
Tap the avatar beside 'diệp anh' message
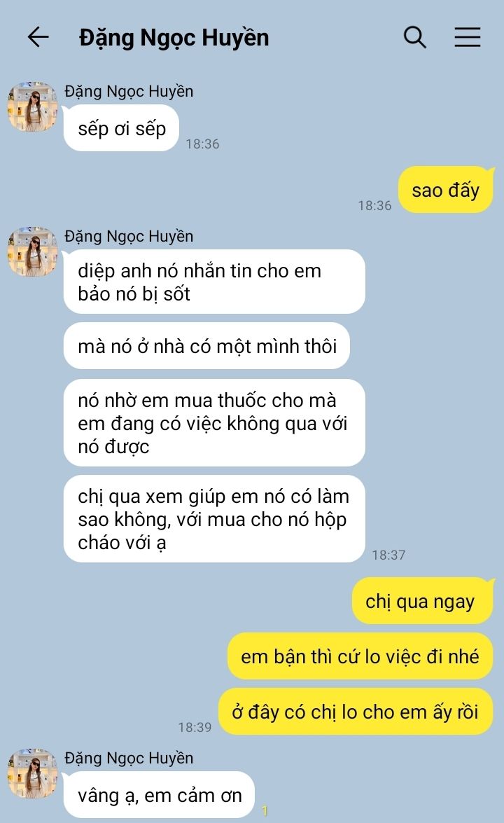[32, 251]
